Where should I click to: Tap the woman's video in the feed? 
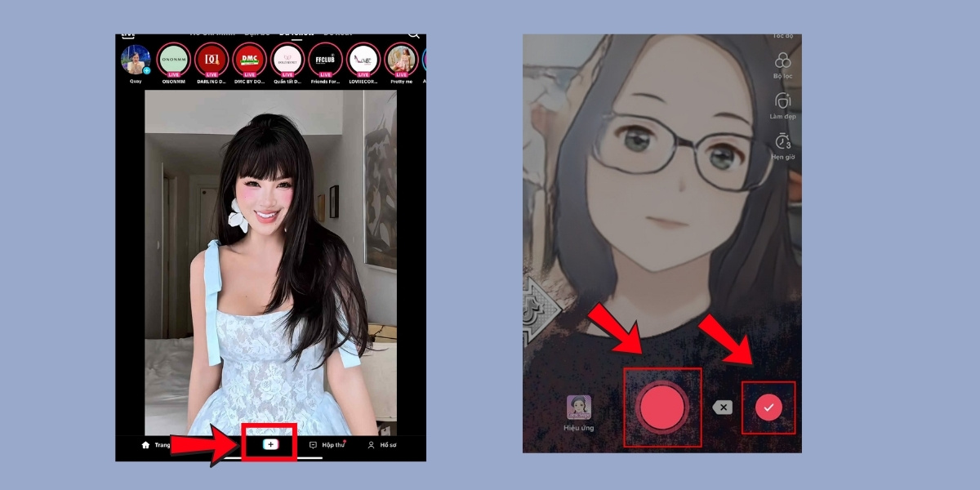click(271, 263)
